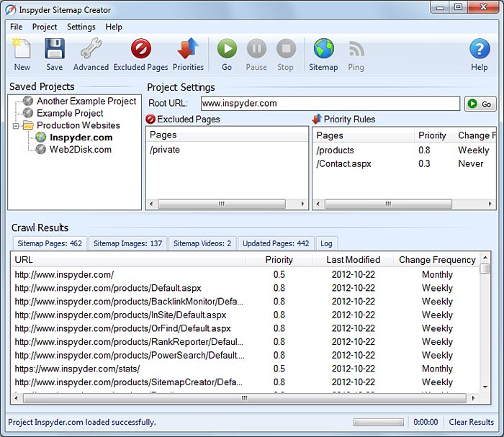Click the Priority column header in Priority Rules
This screenshot has width=504, height=437.
433,135
